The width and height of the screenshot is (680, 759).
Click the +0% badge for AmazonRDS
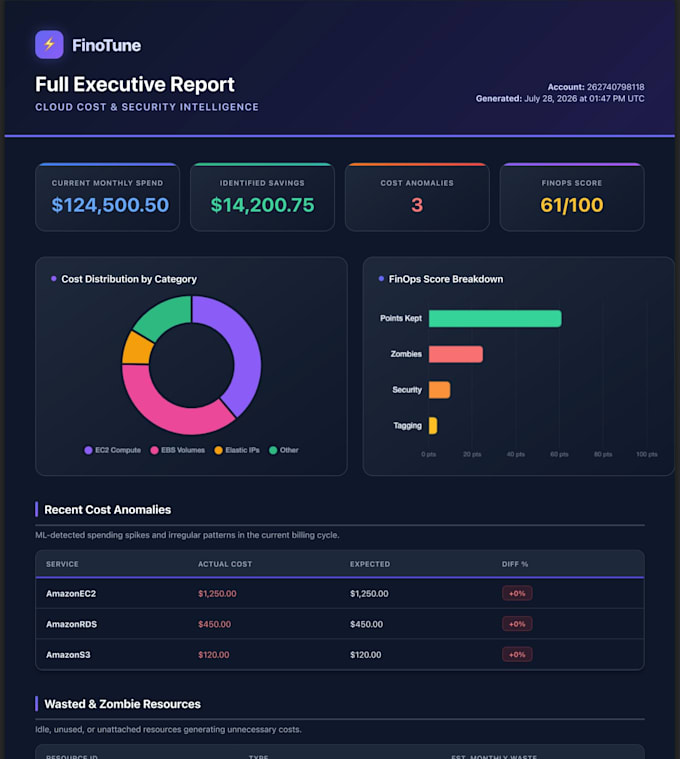(517, 624)
